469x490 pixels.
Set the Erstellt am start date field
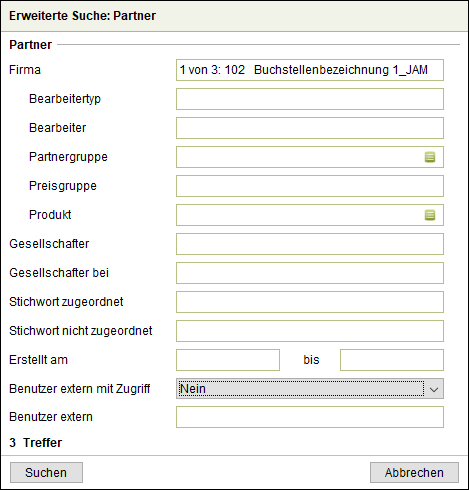pos(228,360)
